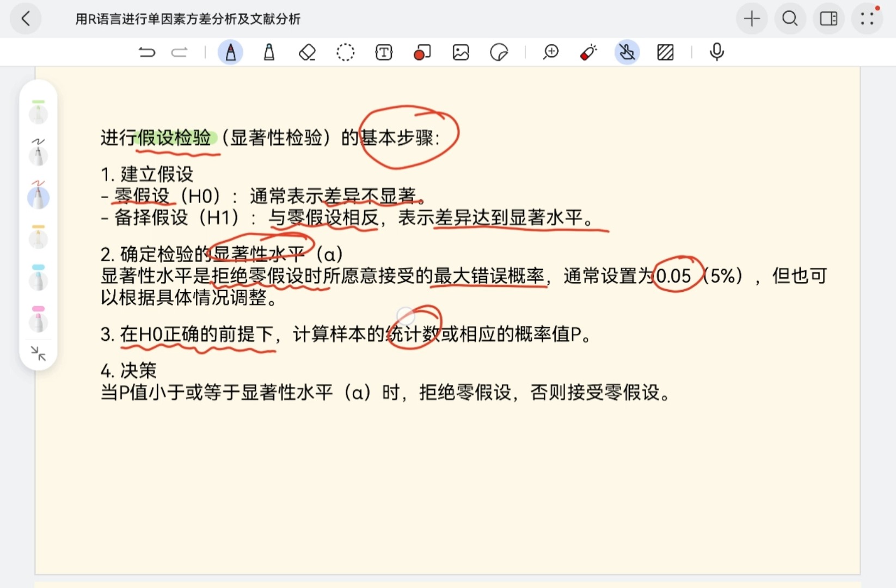
Task: Undo the last stroke
Action: 147,52
